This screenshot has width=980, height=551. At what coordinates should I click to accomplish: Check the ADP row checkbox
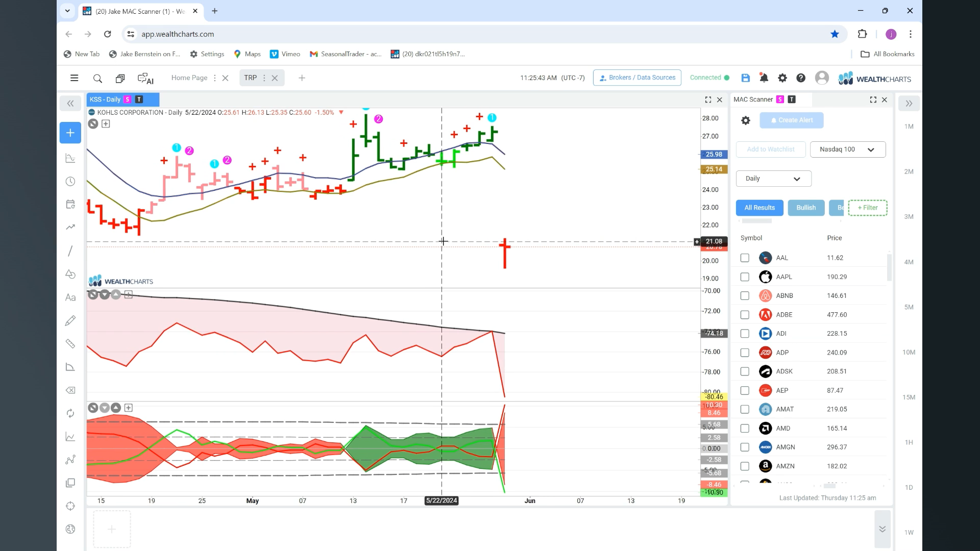tap(745, 353)
